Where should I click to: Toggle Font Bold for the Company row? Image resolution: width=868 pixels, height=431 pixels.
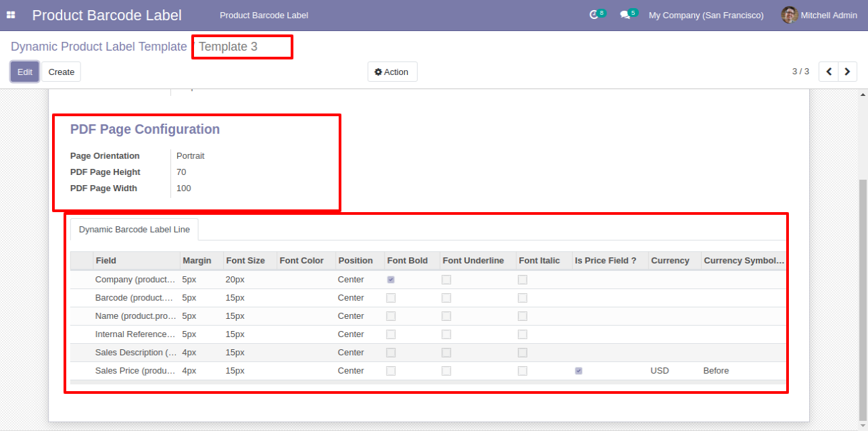click(x=391, y=280)
